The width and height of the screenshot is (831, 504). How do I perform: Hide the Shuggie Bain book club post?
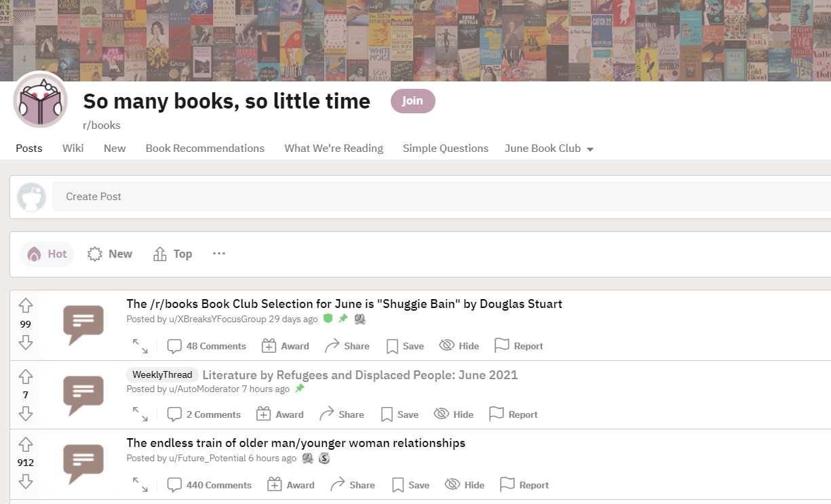[x=446, y=346]
